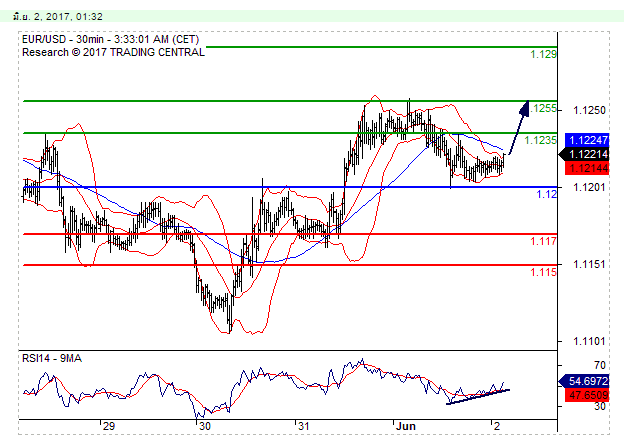
Task: Click the green 1.129 resistance label
Action: point(543,54)
